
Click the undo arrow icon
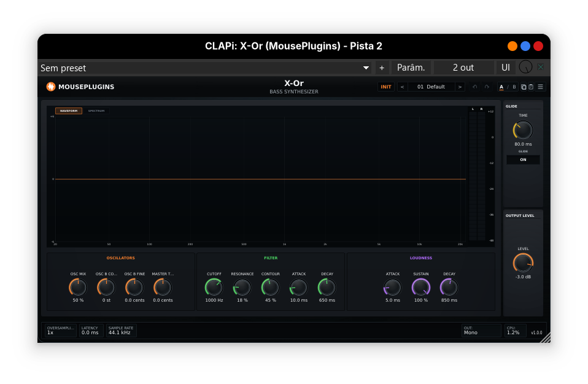(474, 87)
